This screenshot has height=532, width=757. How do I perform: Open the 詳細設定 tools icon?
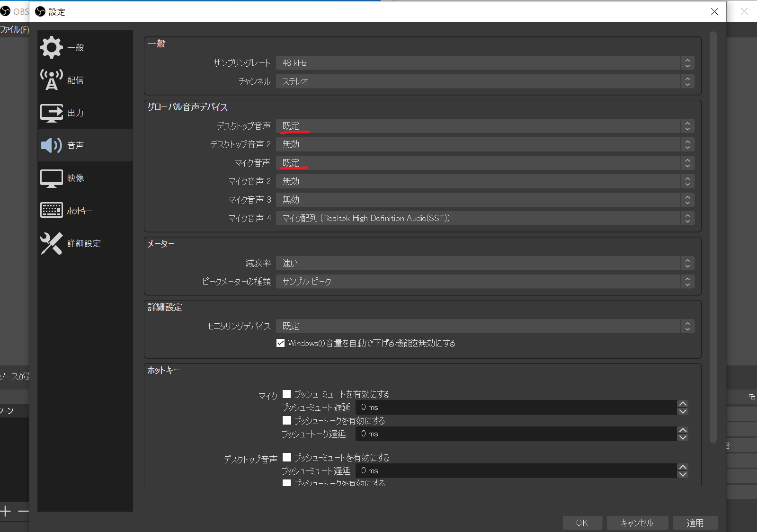pos(51,243)
